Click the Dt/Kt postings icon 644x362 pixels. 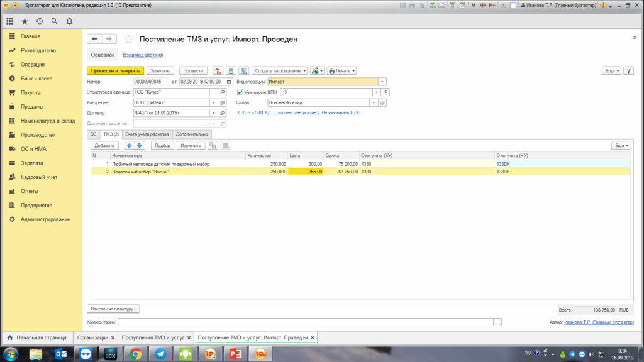218,71
